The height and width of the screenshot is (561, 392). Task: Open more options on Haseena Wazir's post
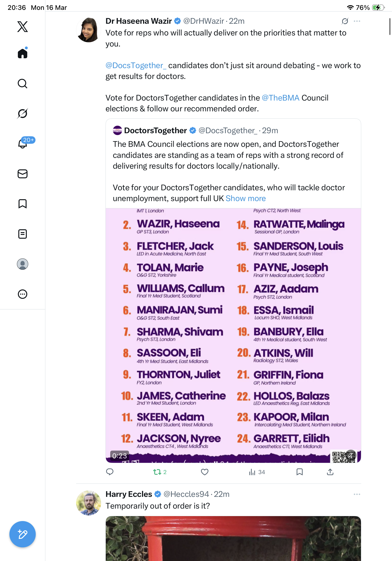click(357, 21)
